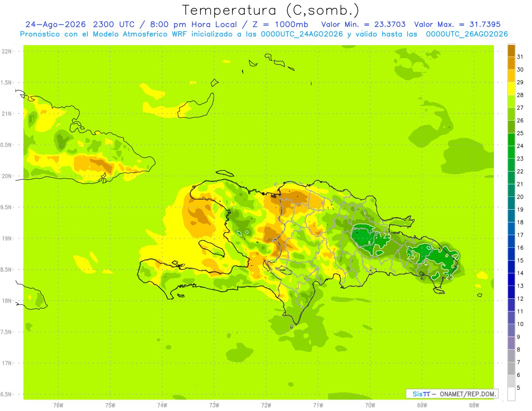Click the brown swatch above the 31 label

511,51
